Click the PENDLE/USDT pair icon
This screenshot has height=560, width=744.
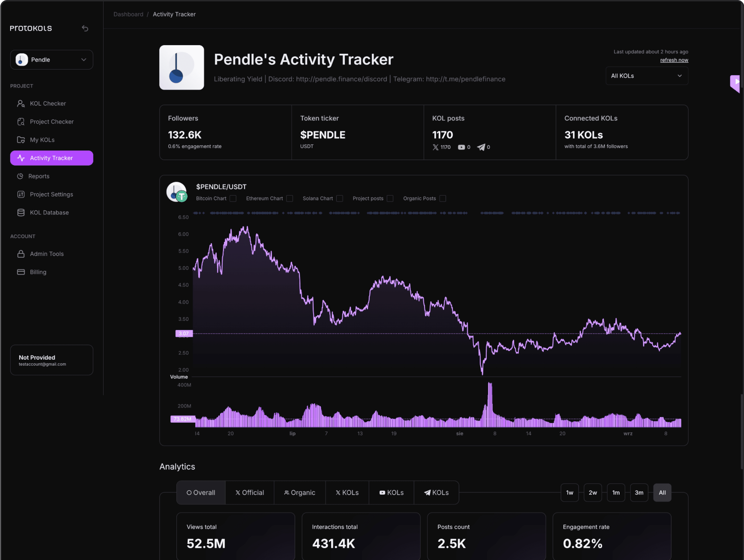[x=177, y=192]
